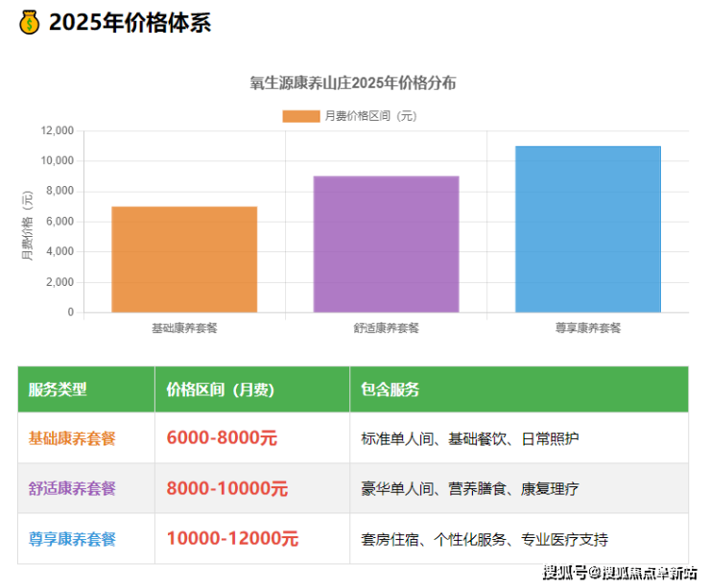Viewport: 710px width, 588px height.
Task: Click the chart title 氧生源康养山庄2025年价格分布
Action: 353,83
